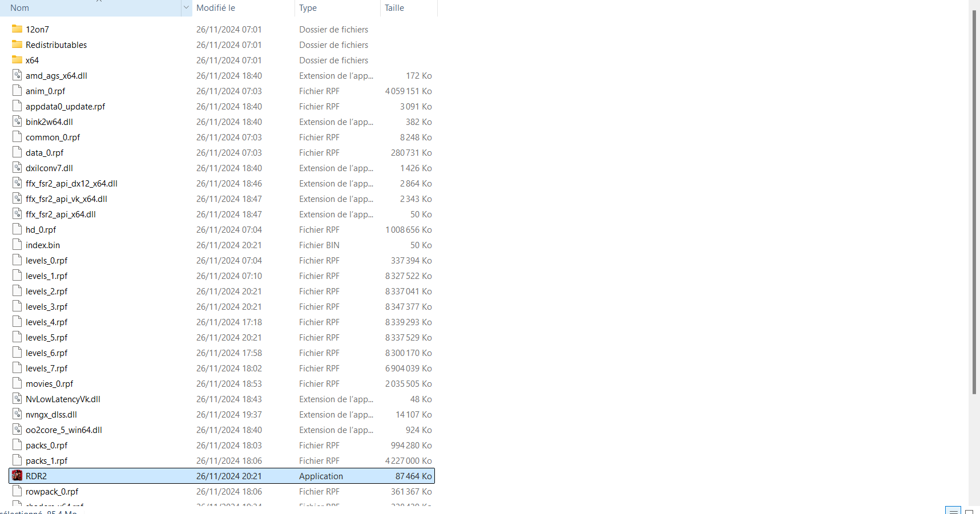Click the 1 008 656 Ko size value

coord(408,229)
